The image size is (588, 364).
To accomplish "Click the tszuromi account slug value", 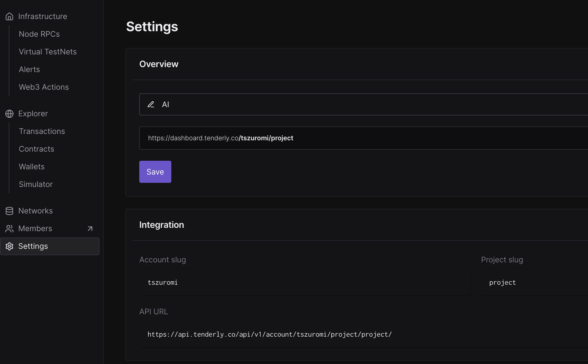I will click(163, 283).
